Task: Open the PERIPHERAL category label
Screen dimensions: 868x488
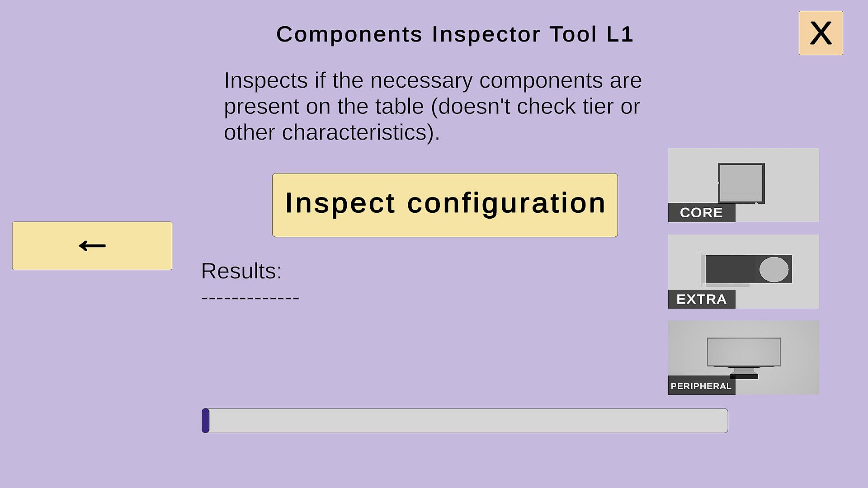Action: point(701,386)
